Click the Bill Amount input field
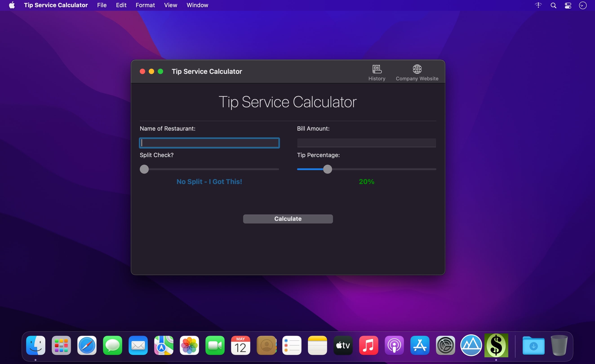 coord(366,143)
